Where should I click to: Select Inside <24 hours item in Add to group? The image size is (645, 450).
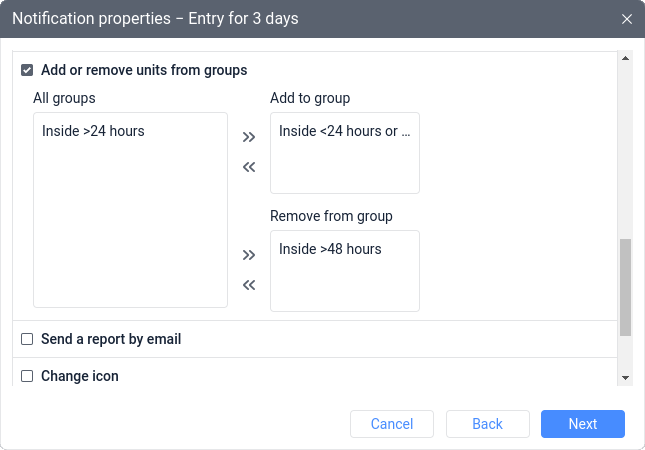(344, 131)
